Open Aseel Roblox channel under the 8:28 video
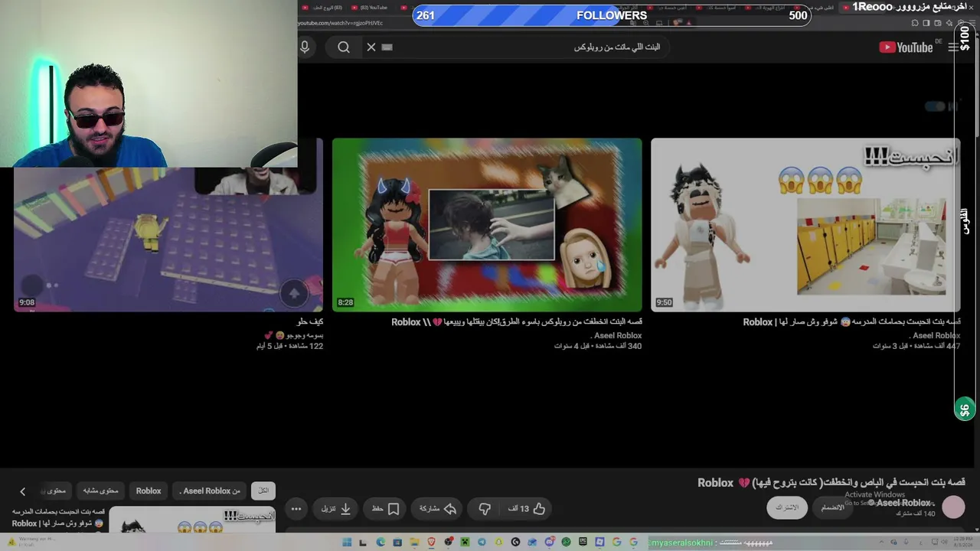The width and height of the screenshot is (980, 551). 616,336
